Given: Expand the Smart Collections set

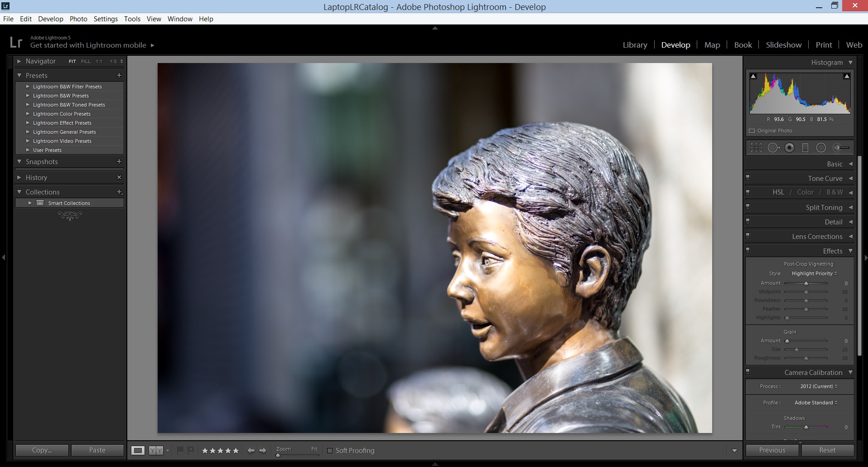Looking at the screenshot, I should 30,203.
